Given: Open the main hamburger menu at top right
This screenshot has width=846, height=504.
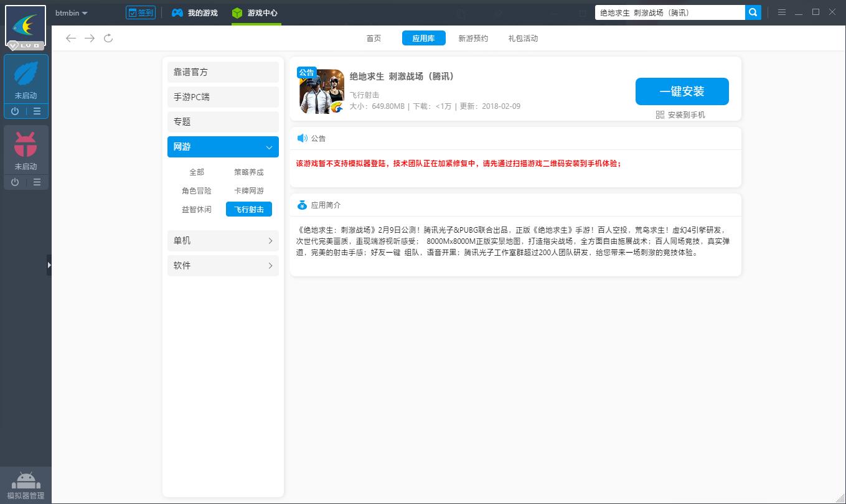Looking at the screenshot, I should [x=782, y=12].
